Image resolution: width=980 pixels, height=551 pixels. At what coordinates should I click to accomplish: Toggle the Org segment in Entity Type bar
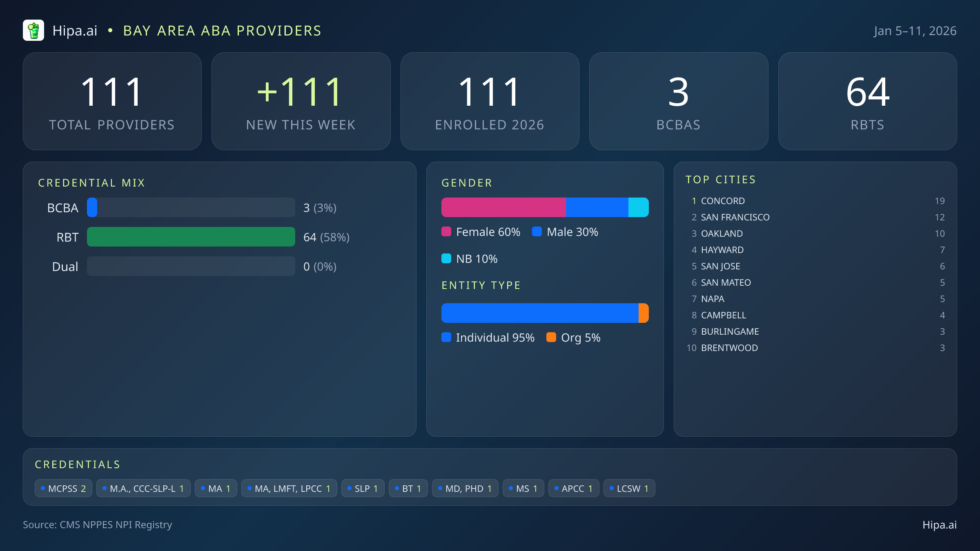pyautogui.click(x=644, y=313)
